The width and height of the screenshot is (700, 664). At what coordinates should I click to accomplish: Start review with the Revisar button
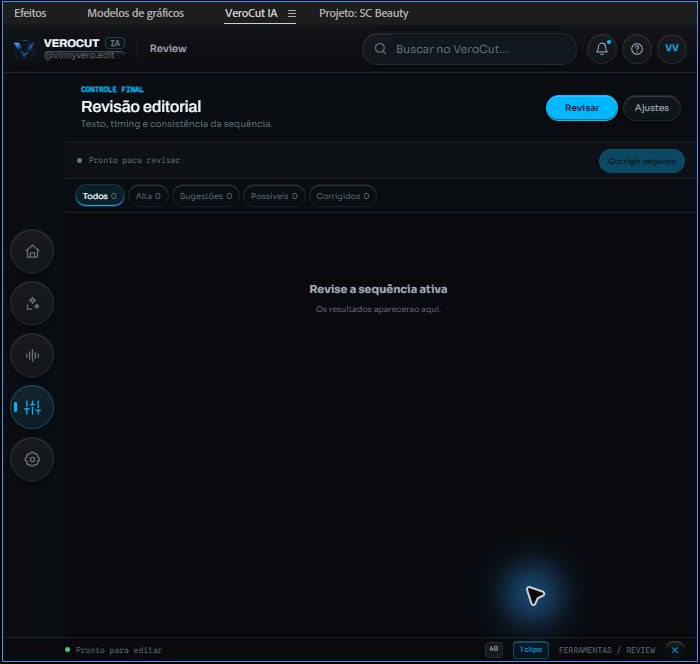582,108
